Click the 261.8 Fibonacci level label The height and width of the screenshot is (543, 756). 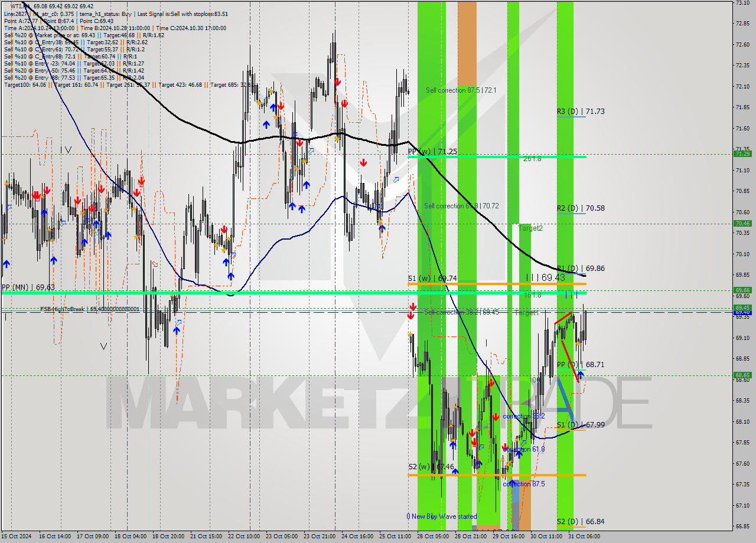coord(532,158)
